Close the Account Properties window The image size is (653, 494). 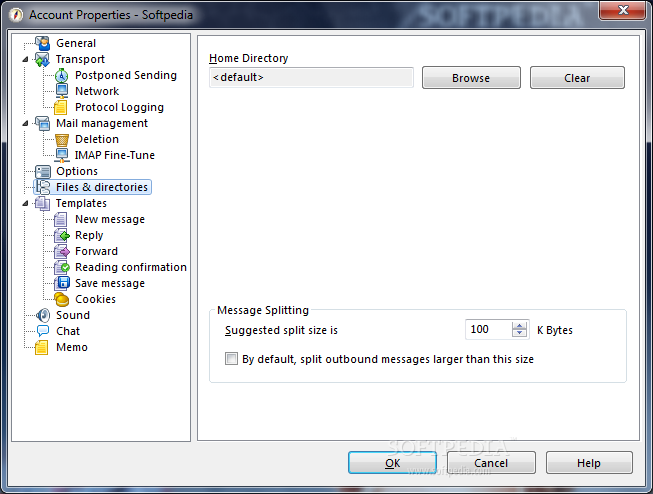[623, 10]
